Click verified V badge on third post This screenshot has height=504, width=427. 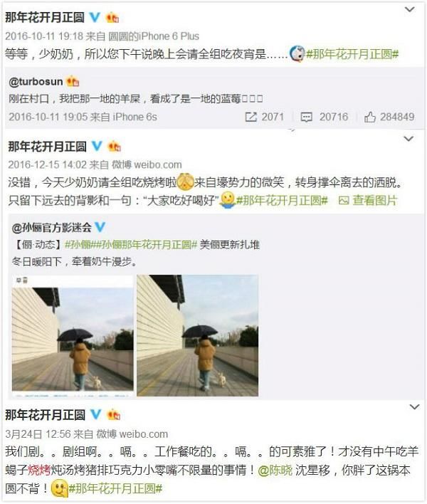point(95,414)
